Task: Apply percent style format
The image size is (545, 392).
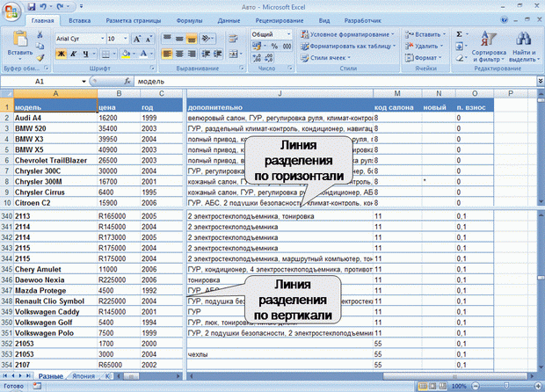Action: click(274, 46)
